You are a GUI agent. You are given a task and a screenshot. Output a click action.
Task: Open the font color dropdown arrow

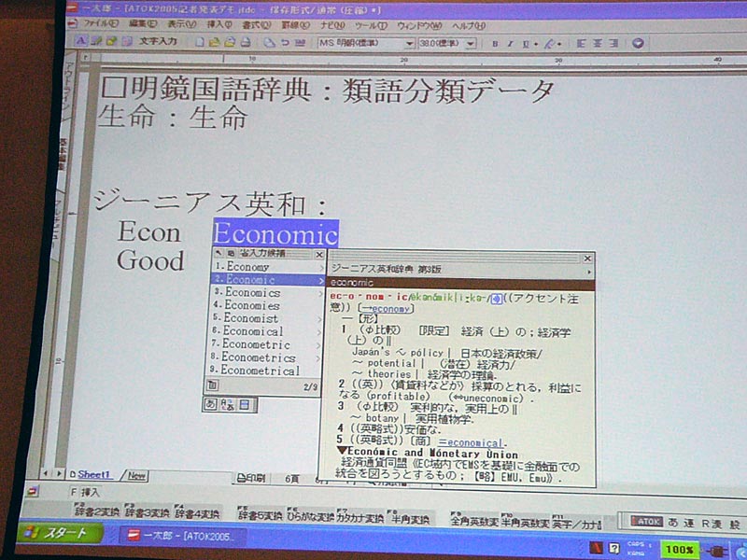pos(558,45)
